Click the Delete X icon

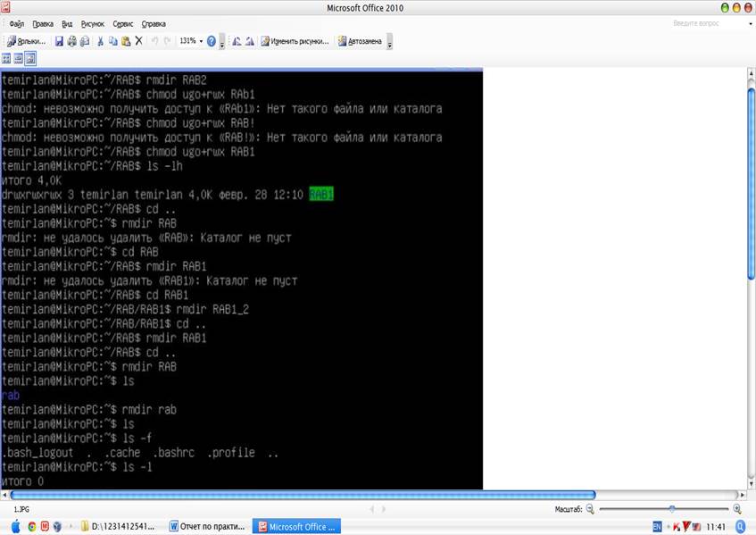pyautogui.click(x=139, y=41)
